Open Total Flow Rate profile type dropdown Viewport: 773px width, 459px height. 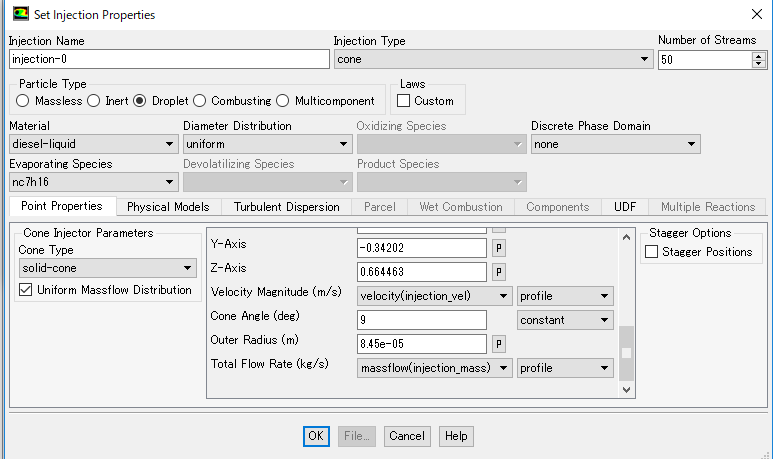(x=565, y=368)
